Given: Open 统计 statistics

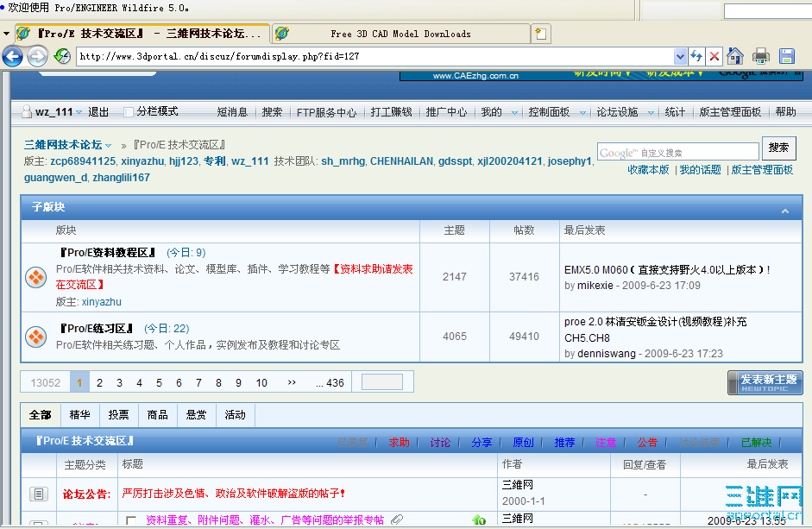Looking at the screenshot, I should tap(675, 112).
